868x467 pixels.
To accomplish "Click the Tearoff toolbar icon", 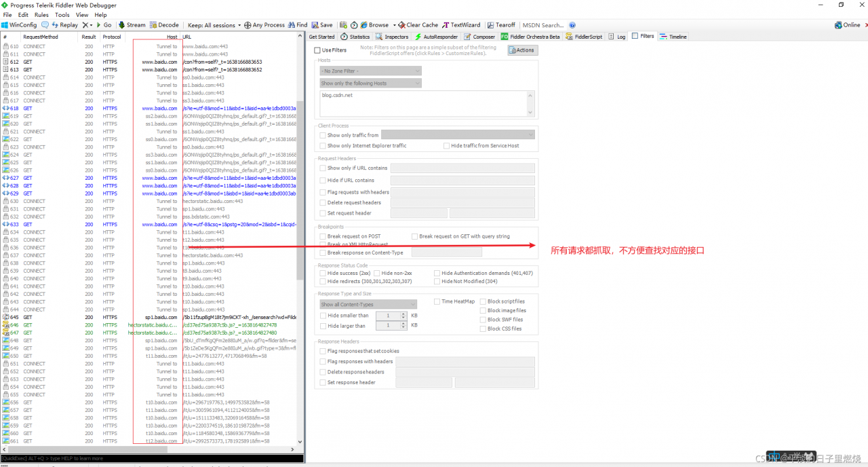I will pyautogui.click(x=492, y=25).
